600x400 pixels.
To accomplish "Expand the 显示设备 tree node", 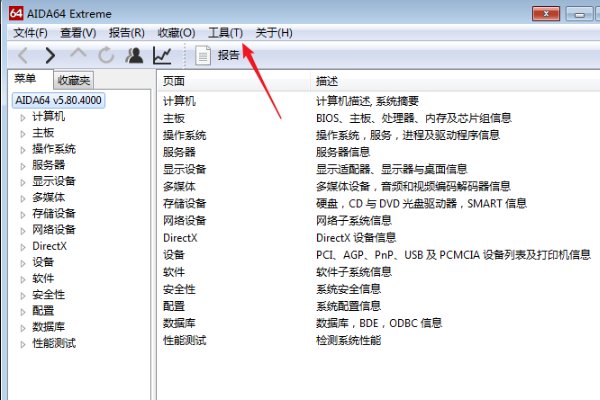I will coord(23,182).
